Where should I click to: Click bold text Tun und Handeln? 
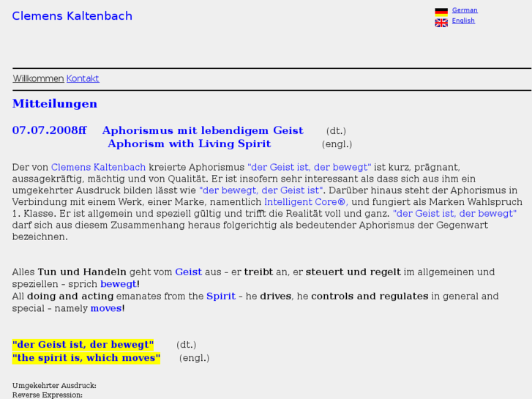[82, 272]
